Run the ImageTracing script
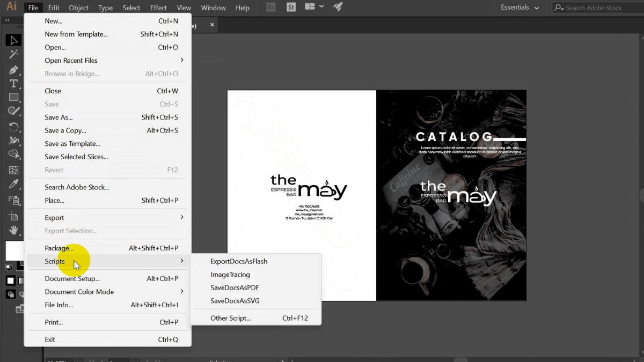 (256, 275)
